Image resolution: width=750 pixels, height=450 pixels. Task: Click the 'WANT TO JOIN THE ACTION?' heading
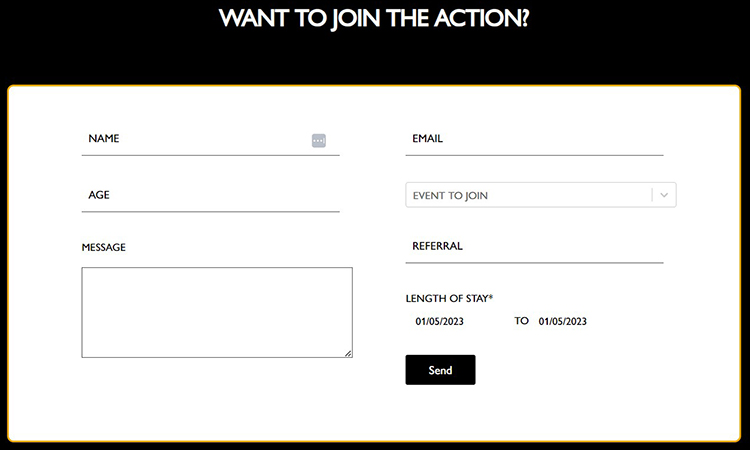point(374,19)
